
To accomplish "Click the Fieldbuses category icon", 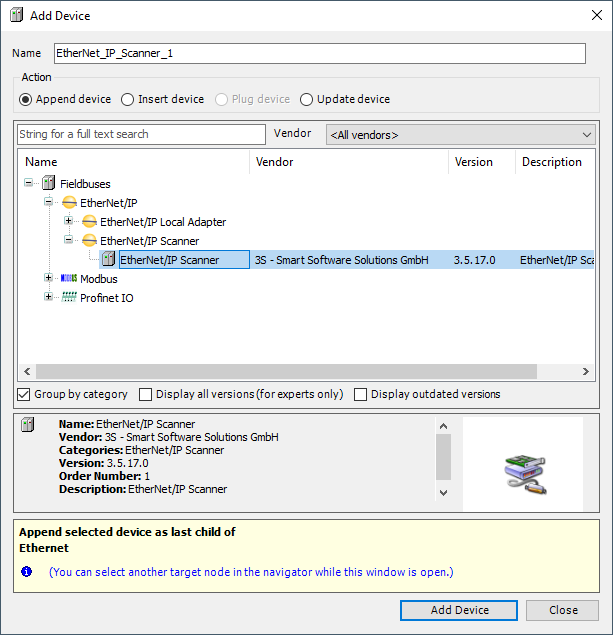I will pyautogui.click(x=48, y=184).
